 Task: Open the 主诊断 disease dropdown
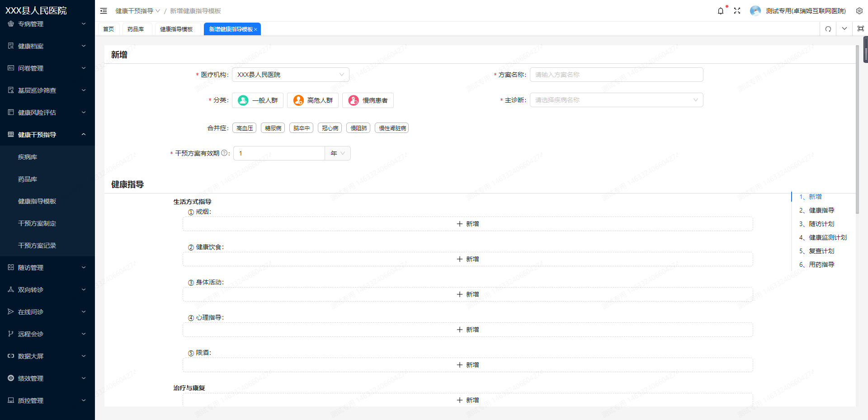616,100
